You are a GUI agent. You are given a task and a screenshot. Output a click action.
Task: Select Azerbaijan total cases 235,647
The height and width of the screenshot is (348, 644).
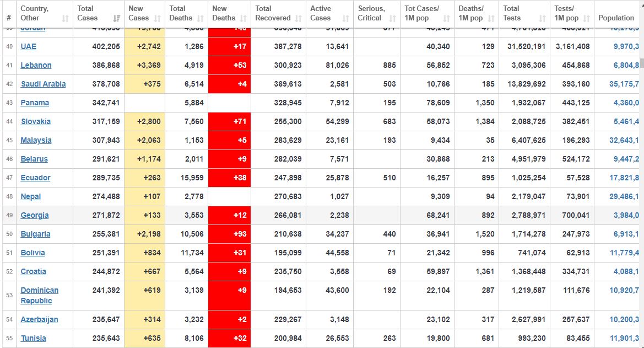106,319
